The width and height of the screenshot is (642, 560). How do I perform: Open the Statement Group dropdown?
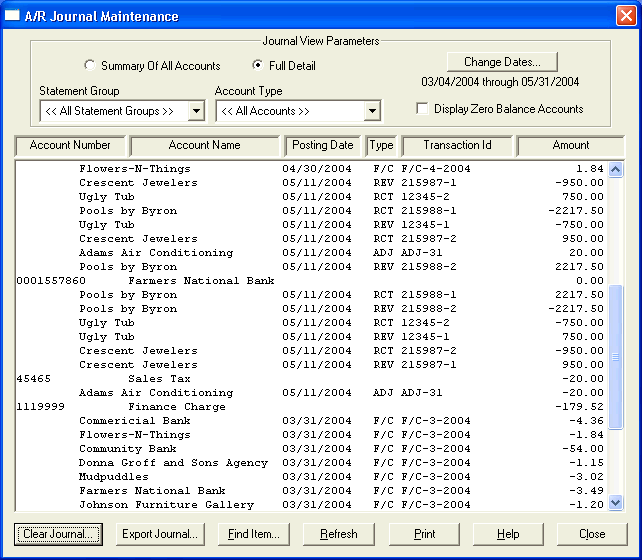[197, 111]
